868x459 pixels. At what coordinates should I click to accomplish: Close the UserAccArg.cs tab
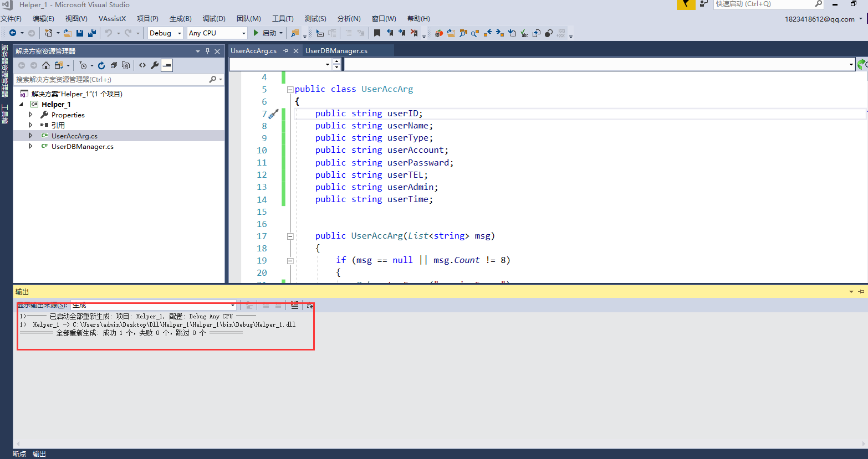click(296, 51)
